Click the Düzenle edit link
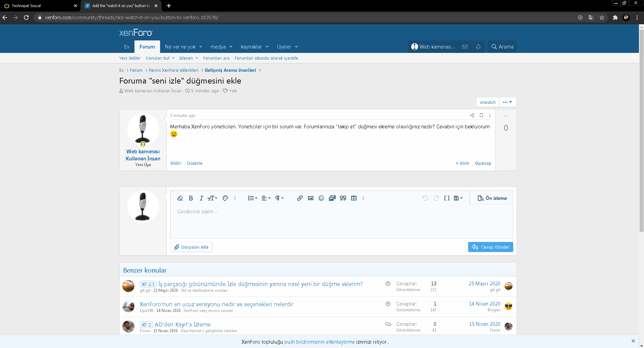The height and width of the screenshot is (348, 644). 195,163
